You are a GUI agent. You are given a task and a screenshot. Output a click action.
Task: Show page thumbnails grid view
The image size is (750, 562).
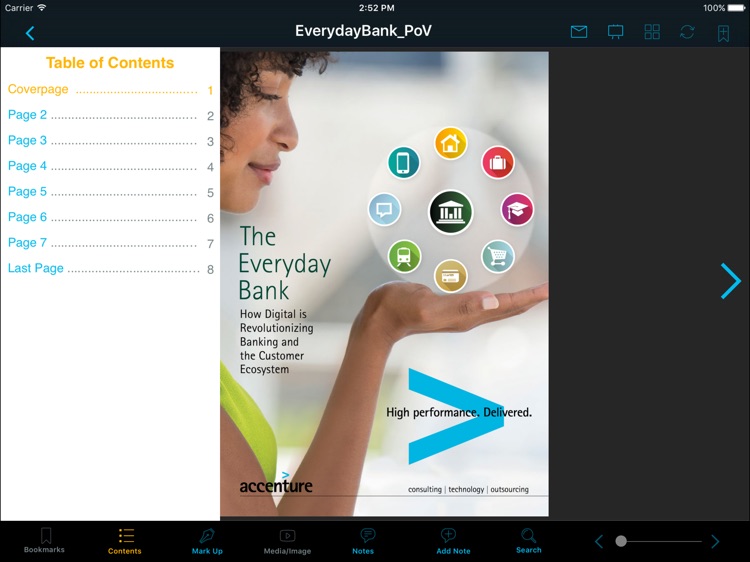652,32
